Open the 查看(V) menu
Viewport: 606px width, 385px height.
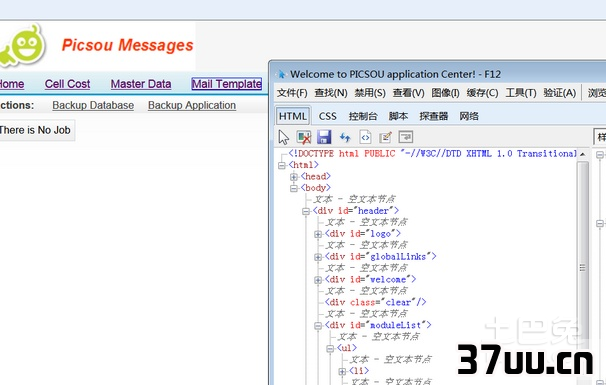pyautogui.click(x=409, y=93)
